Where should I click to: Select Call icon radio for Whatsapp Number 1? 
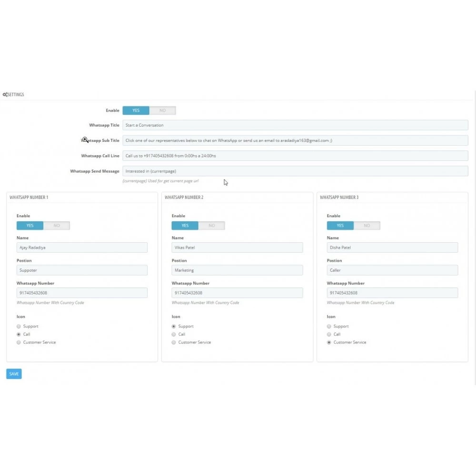(19, 334)
